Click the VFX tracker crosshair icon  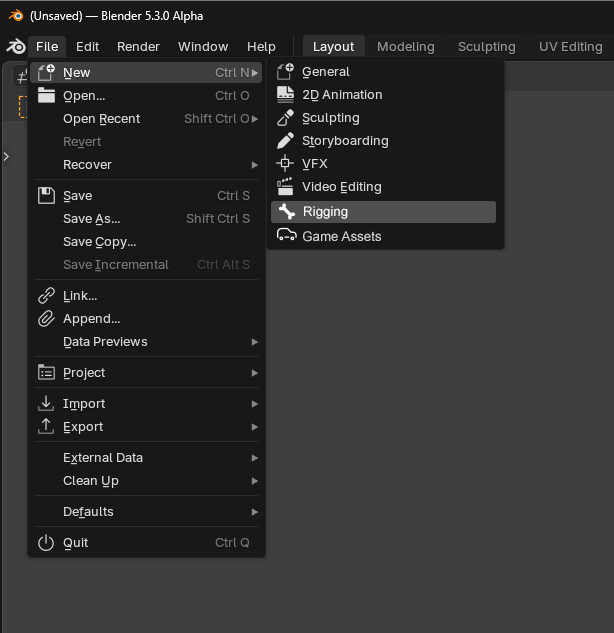click(285, 163)
